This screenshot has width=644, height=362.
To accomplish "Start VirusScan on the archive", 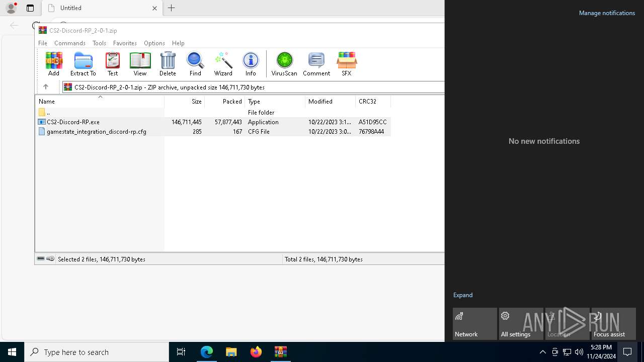I will pyautogui.click(x=284, y=64).
